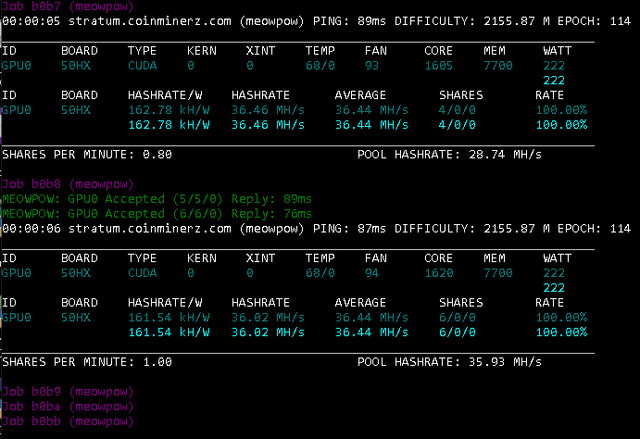Click the POOL HASHRATE: 28.74 MH/s text
Image resolution: width=640 pixels, height=439 pixels.
pos(449,155)
